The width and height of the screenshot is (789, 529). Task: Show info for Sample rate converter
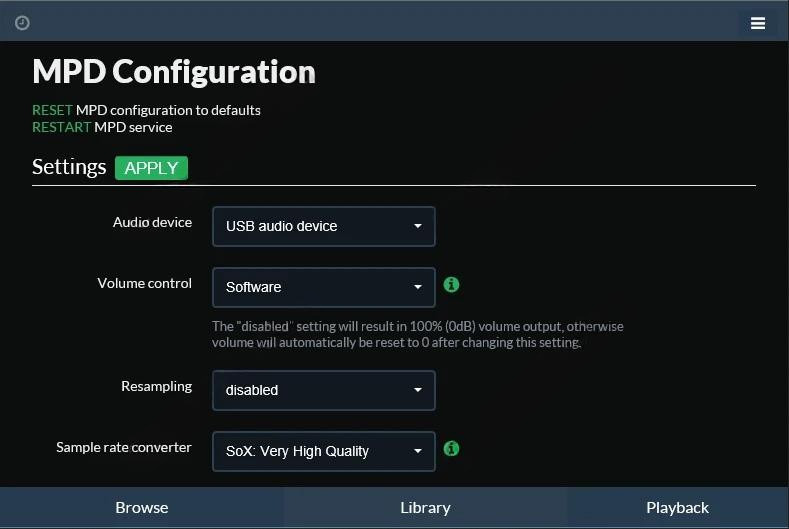pyautogui.click(x=451, y=449)
